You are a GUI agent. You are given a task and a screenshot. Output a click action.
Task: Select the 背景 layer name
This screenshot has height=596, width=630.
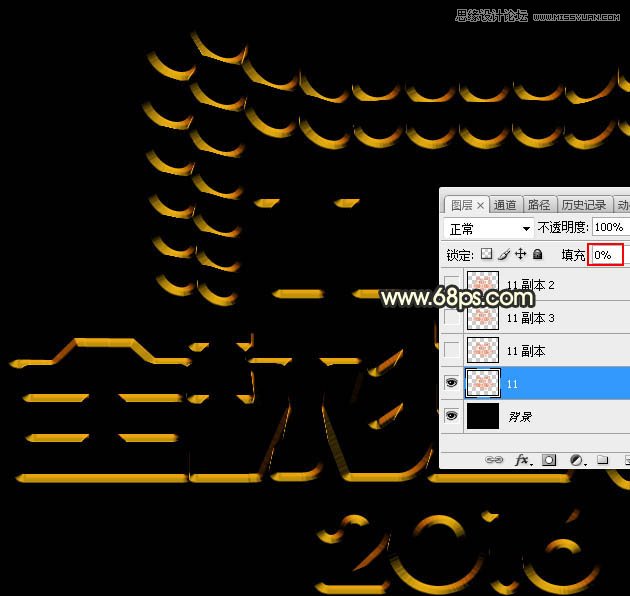pos(520,417)
